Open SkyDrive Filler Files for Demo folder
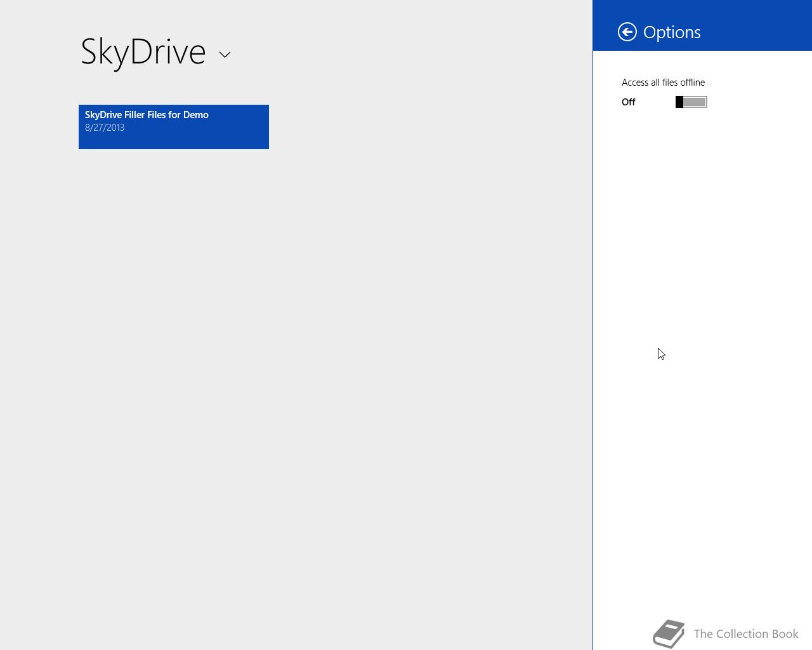This screenshot has height=650, width=812. 174,127
